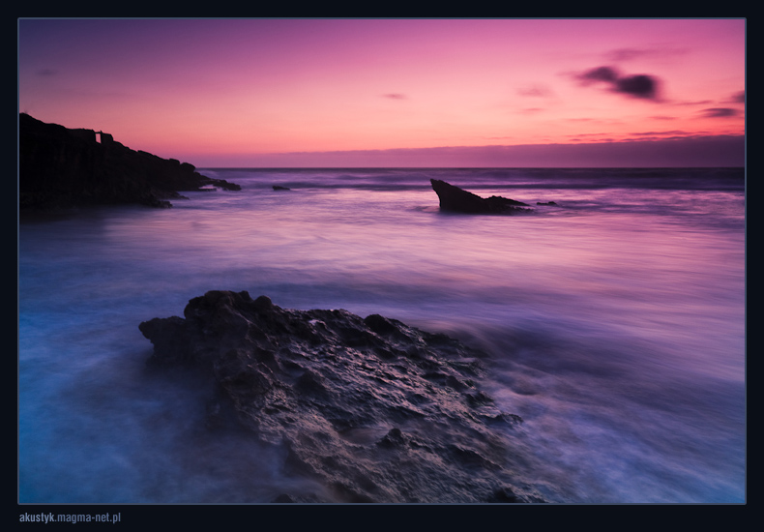Click the small flat rock near cliff tip

280,188
